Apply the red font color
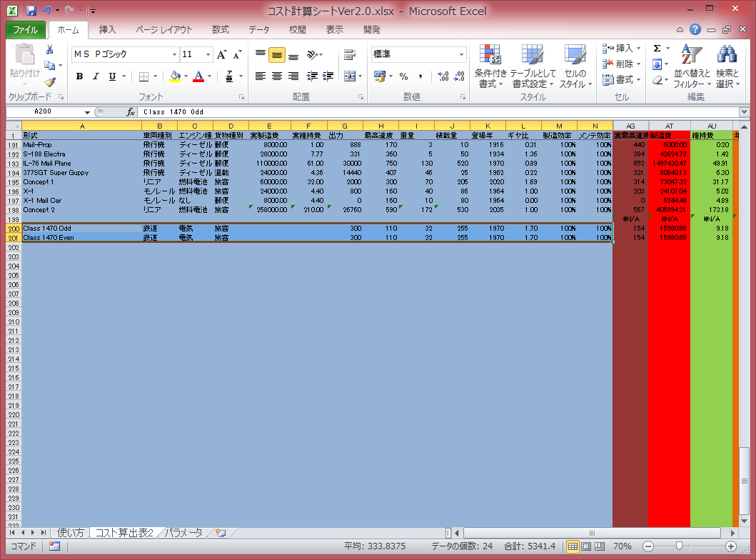The image size is (756, 560). pos(198,76)
